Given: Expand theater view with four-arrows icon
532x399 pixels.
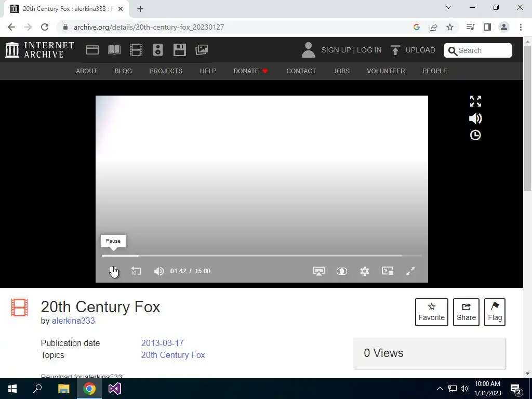Looking at the screenshot, I should [475, 101].
